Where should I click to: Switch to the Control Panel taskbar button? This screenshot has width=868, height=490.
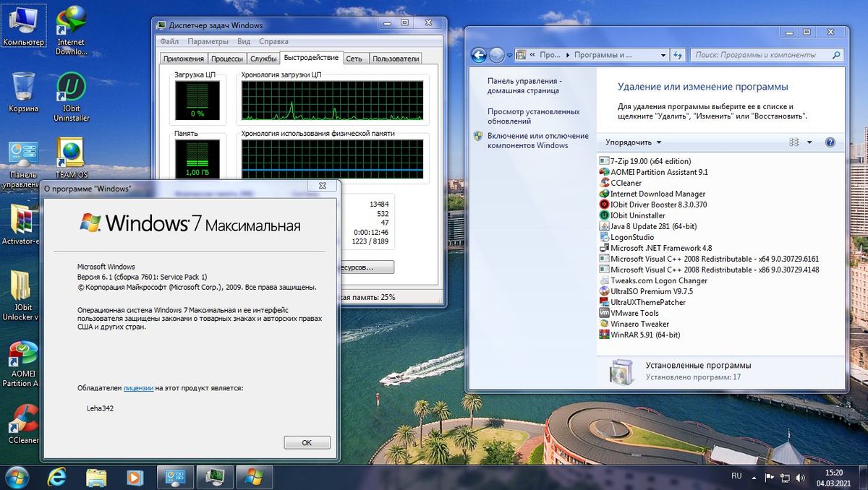point(176,476)
